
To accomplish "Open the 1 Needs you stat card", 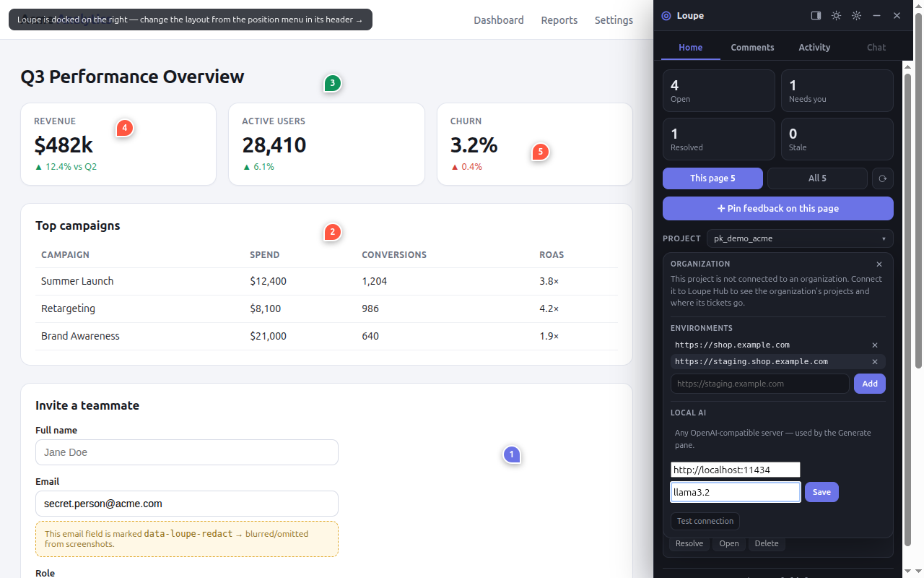I will (x=837, y=90).
